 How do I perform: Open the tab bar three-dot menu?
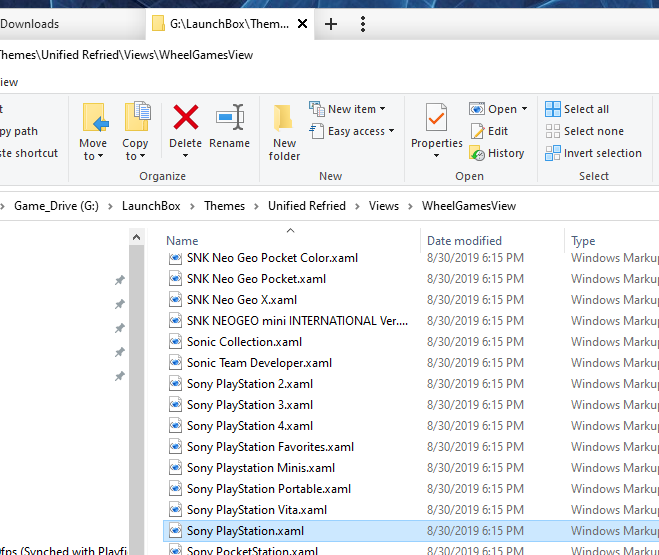pos(363,24)
